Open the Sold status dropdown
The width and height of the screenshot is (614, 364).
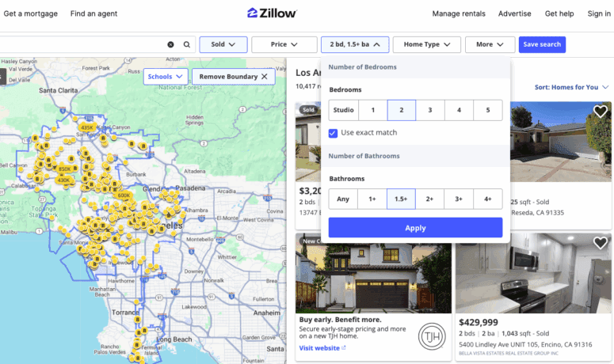[x=223, y=45]
